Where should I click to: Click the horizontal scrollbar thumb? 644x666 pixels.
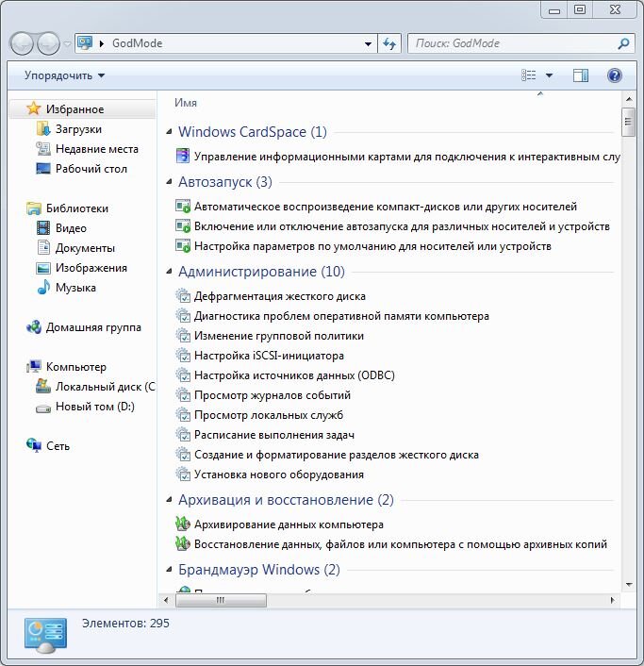221,600
